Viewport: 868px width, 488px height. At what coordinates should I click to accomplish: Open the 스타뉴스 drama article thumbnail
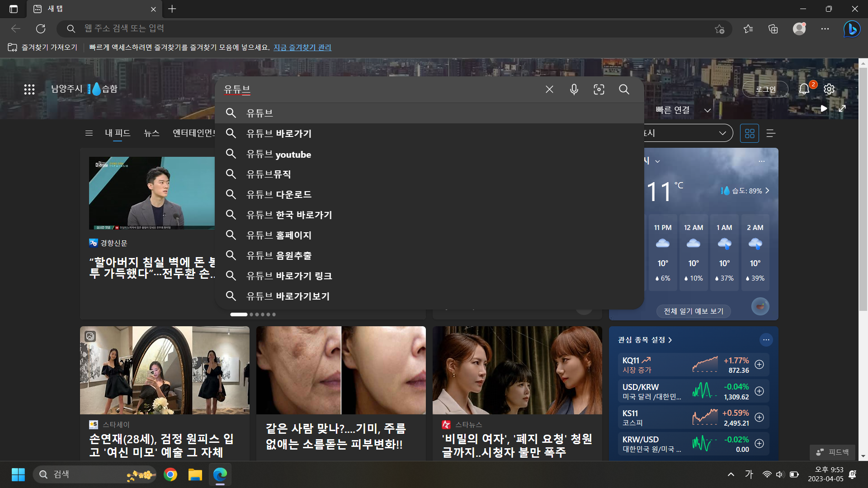tap(517, 371)
